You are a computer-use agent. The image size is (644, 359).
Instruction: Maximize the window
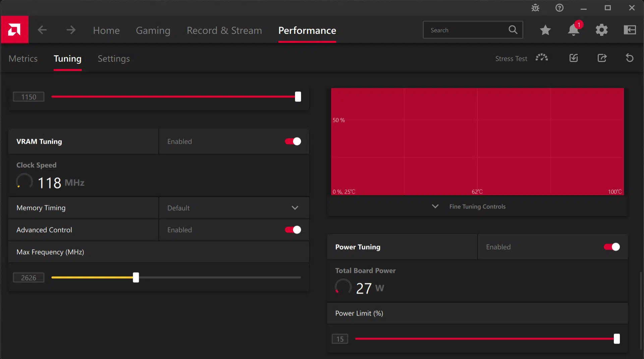(607, 8)
